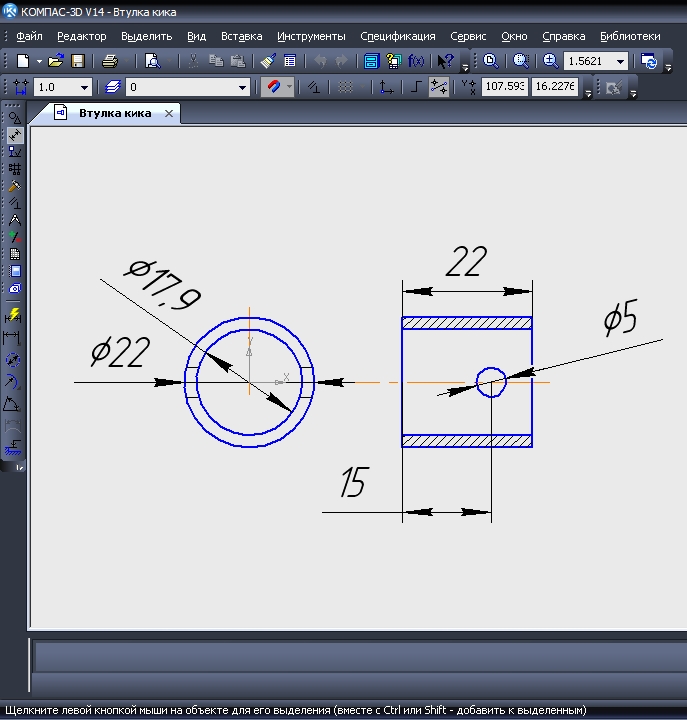The width and height of the screenshot is (687, 720).
Task: Open the Editing tools hammer icon
Action: point(15,186)
